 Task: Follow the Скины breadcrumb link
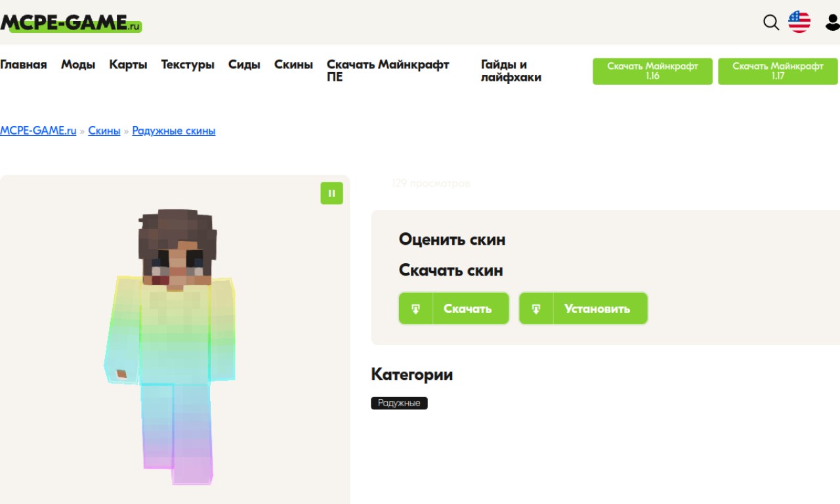(x=104, y=131)
